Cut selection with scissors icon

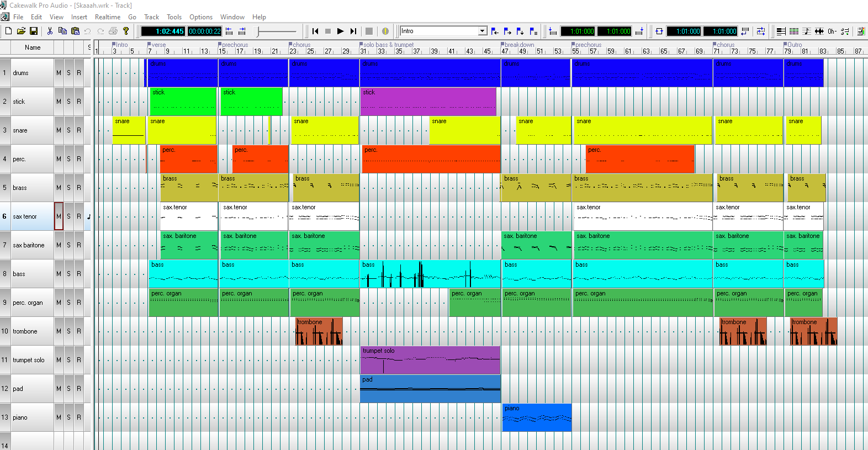coord(50,31)
